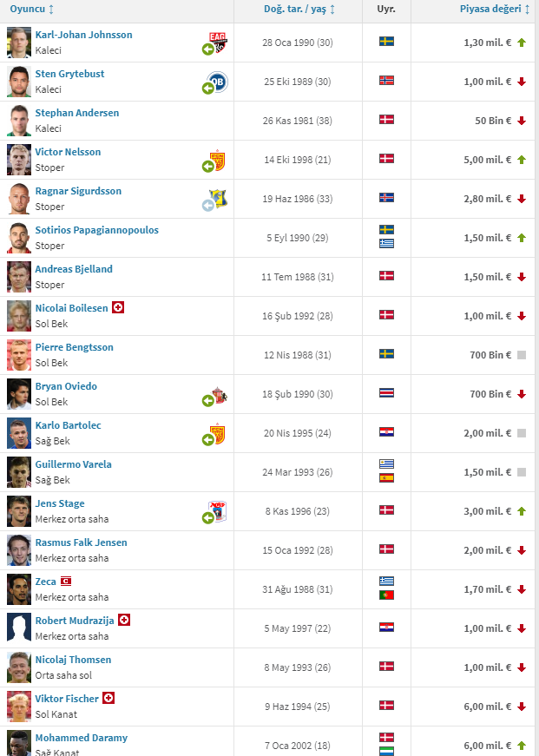This screenshot has height=756, width=539.
Task: Click Sten Grytebust's OB club logo
Action: point(218,81)
